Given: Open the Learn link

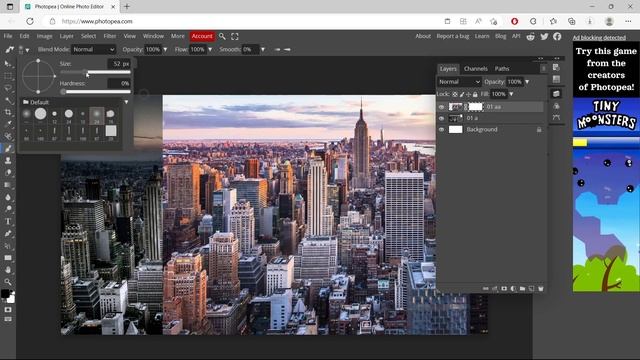Looking at the screenshot, I should [x=482, y=36].
